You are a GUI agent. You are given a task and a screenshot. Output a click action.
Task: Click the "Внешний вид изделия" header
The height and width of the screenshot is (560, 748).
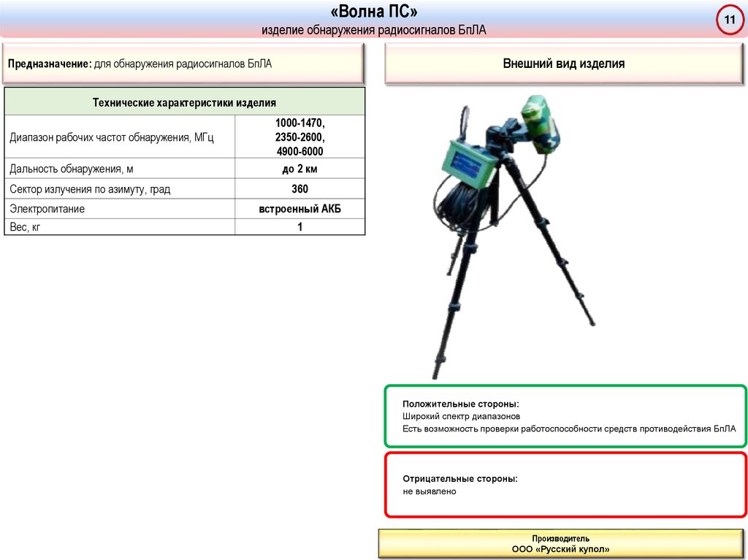coord(564,64)
